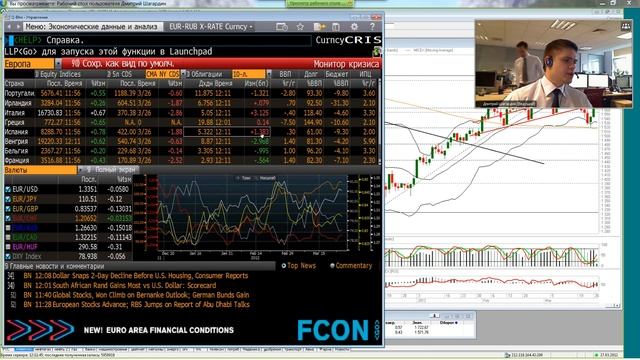Enable the EUR/HUF checkbox
The width and height of the screenshot is (640, 360).
(8, 247)
